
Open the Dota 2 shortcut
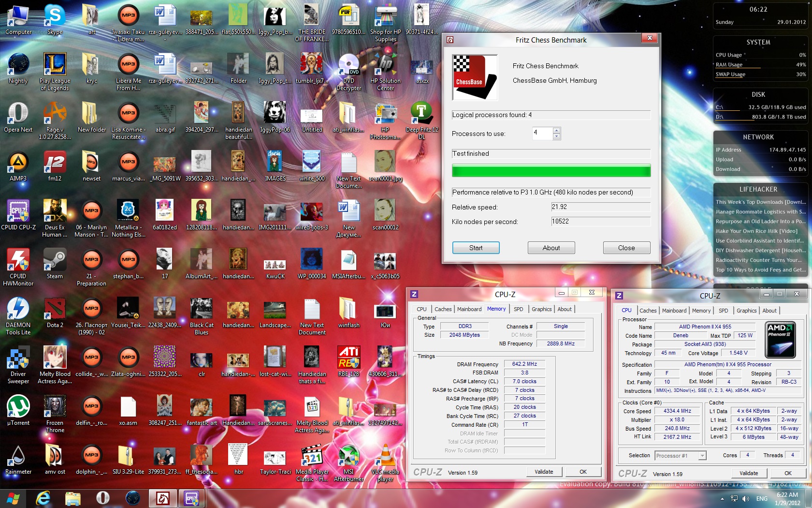coord(55,313)
